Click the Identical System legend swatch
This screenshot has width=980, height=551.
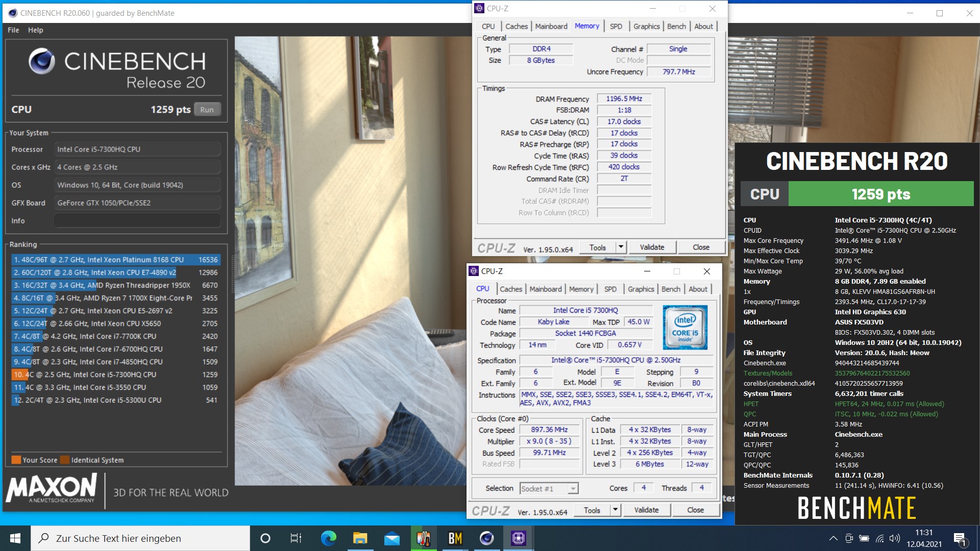64,460
